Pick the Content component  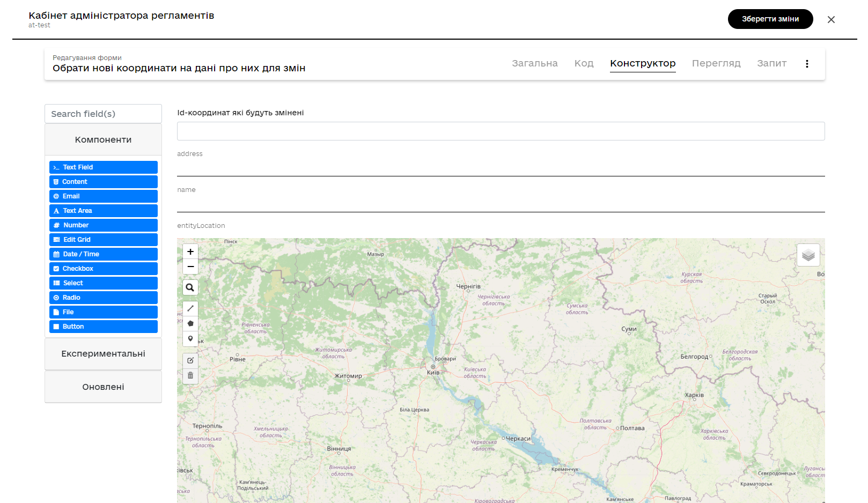104,182
